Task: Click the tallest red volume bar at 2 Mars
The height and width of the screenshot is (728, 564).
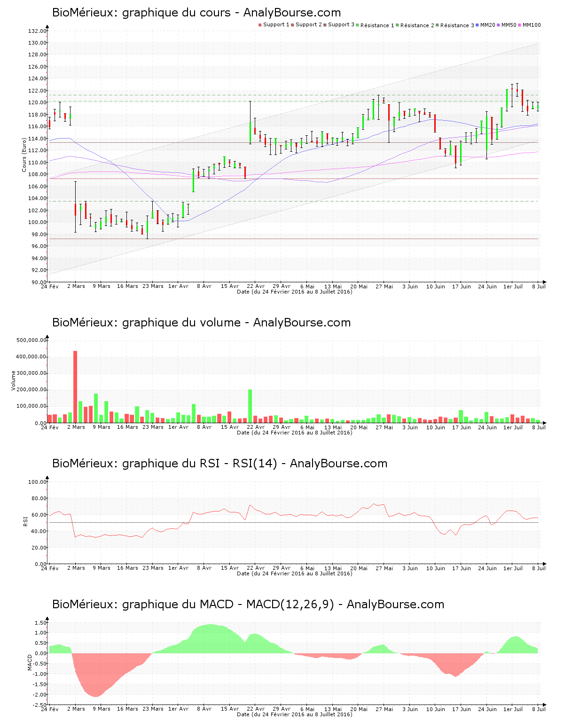Action: (75, 387)
